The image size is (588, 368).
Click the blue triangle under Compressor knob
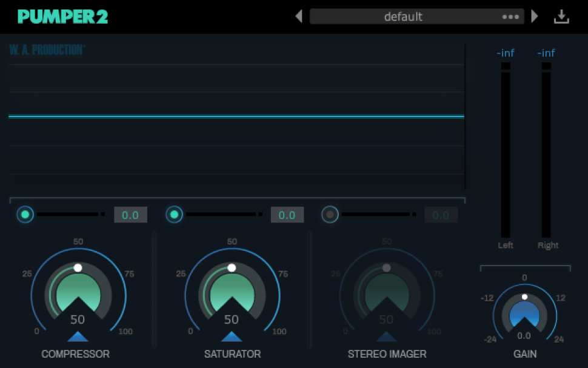pyautogui.click(x=78, y=336)
